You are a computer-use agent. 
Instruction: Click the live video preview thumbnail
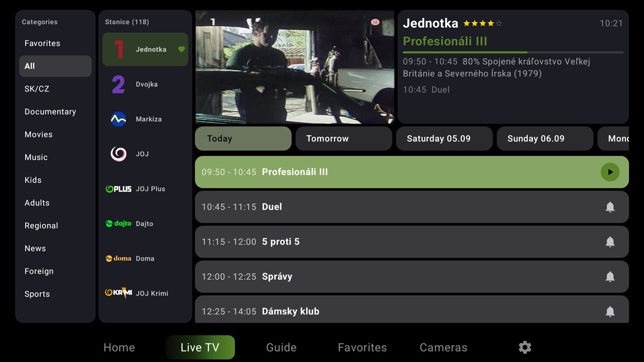(294, 67)
